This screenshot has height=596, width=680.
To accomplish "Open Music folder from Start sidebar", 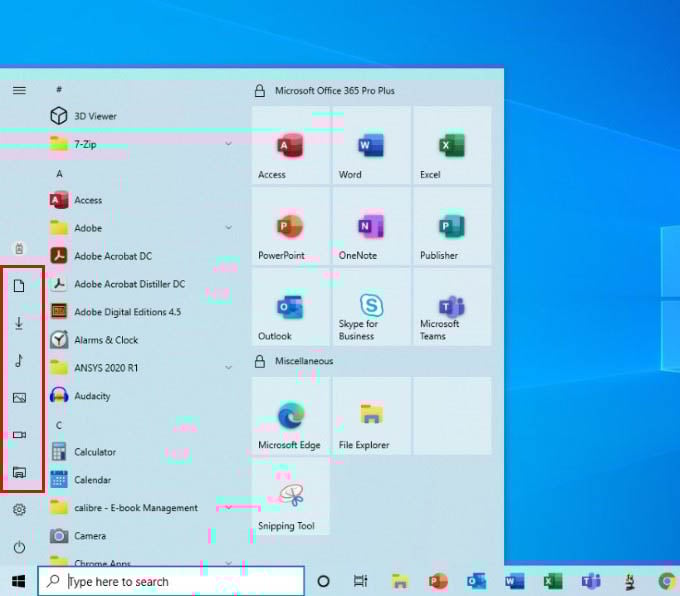I will coord(19,360).
